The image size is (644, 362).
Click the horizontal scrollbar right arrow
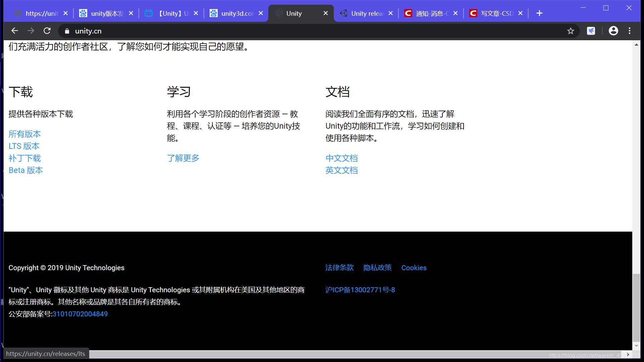pyautogui.click(x=628, y=354)
